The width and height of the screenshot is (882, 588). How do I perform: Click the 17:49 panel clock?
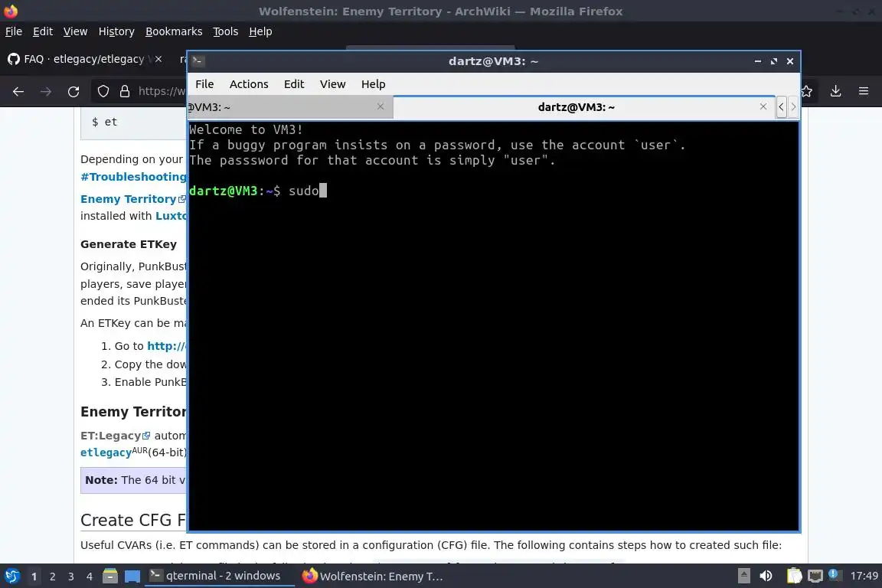pos(864,576)
